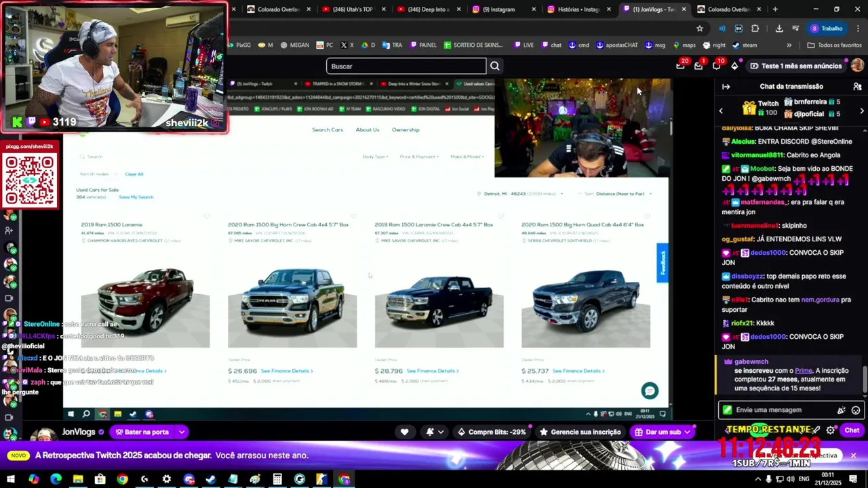The image size is (868, 488).
Task: Click the Twitch search magnifier button
Action: point(495,66)
